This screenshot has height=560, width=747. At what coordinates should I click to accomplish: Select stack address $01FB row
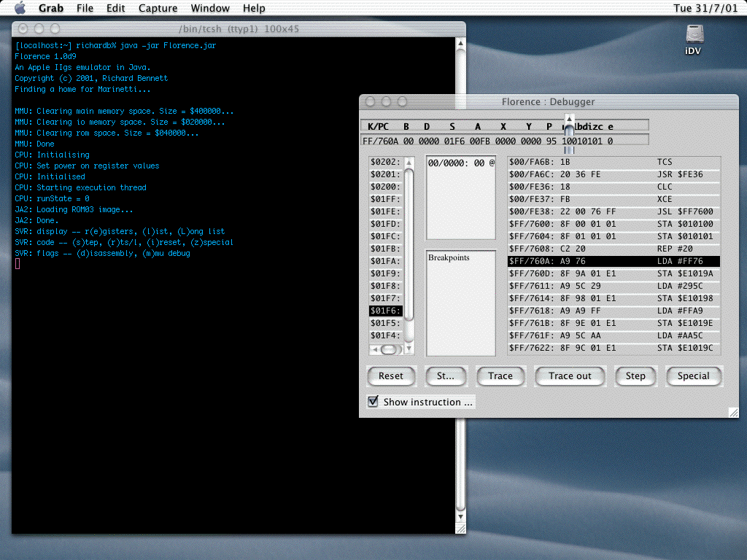pos(386,249)
